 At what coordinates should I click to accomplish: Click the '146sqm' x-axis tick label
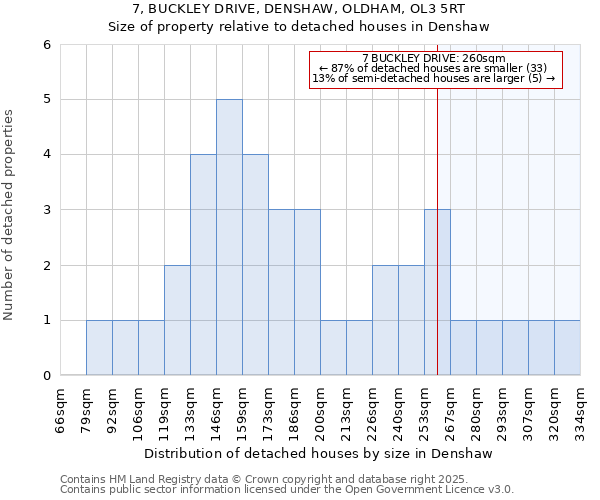(x=216, y=414)
